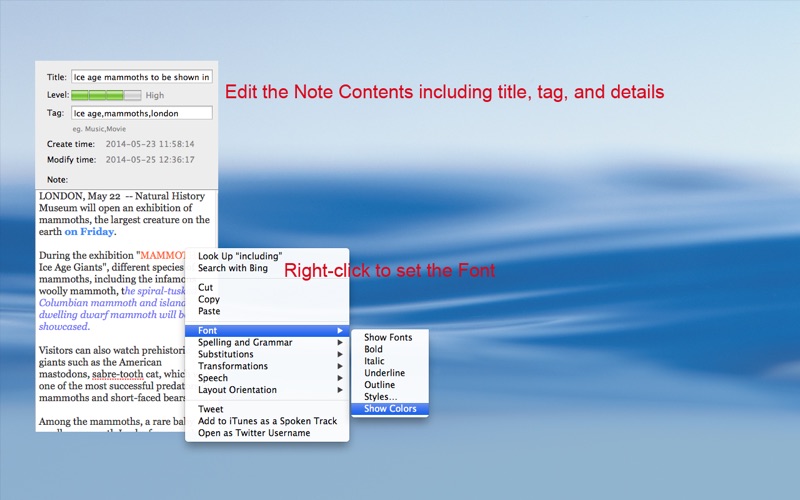800x500 pixels.
Task: Edit the Title input field
Action: (x=141, y=77)
